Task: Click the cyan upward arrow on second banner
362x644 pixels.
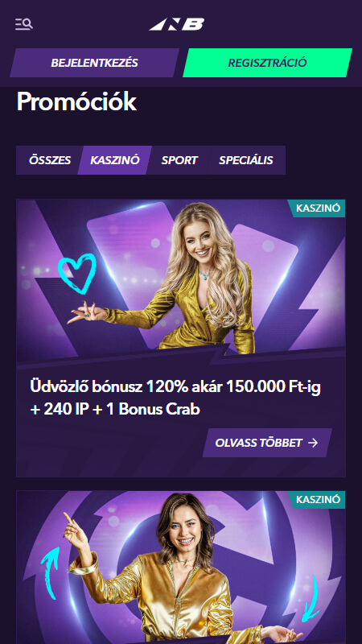Action: tap(51, 568)
